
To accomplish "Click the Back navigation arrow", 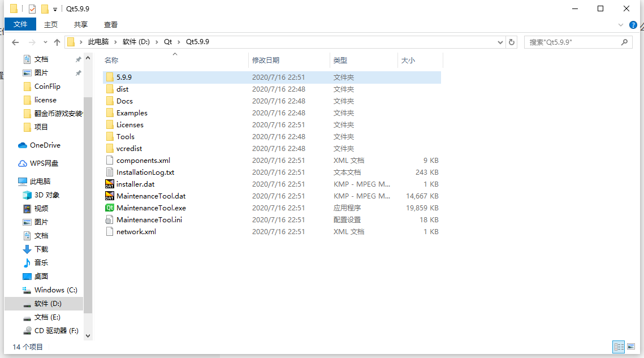I will click(15, 42).
